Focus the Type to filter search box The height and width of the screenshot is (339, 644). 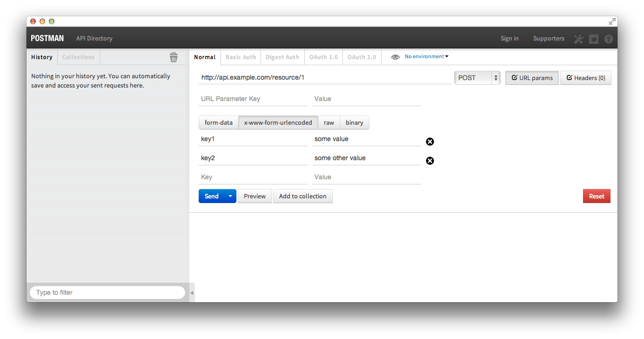pos(107,292)
